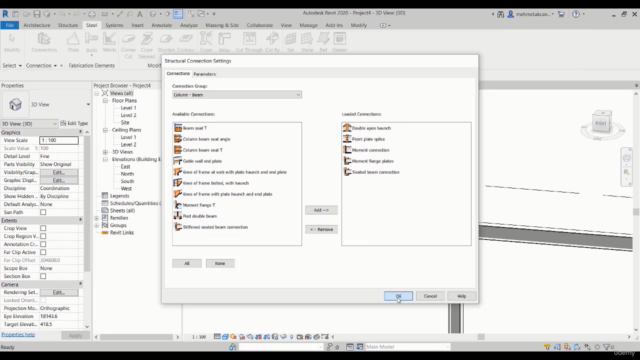The image size is (640, 360).
Task: Click the Cancel button
Action: (430, 296)
